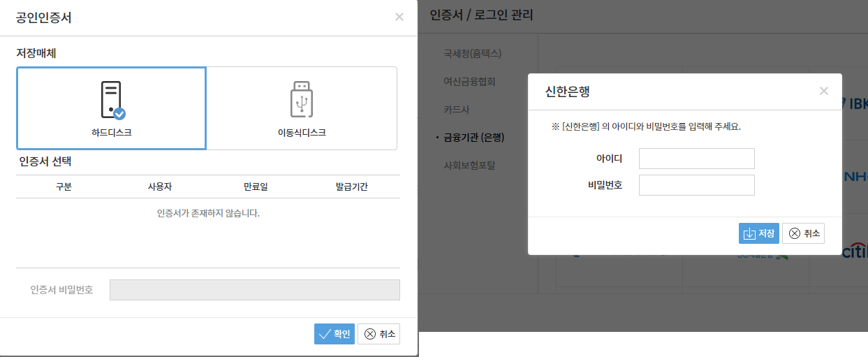Focus the 아이디 input field
The height and width of the screenshot is (357, 868).
coord(696,159)
